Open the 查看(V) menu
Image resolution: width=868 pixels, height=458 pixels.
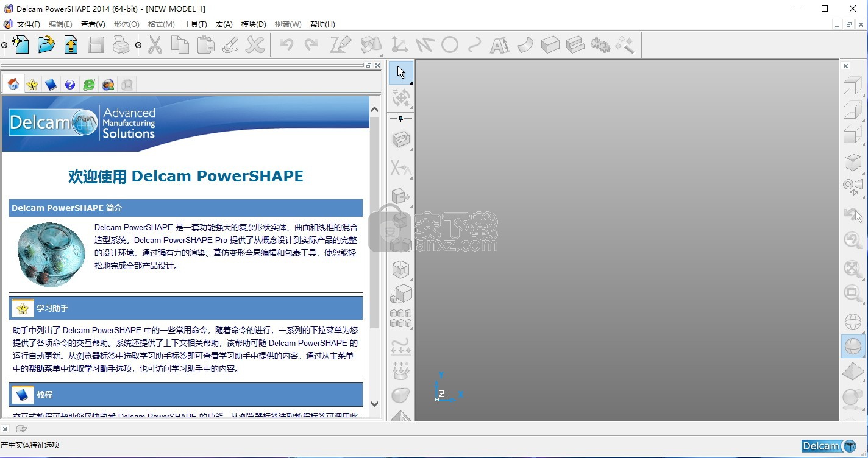click(x=93, y=24)
